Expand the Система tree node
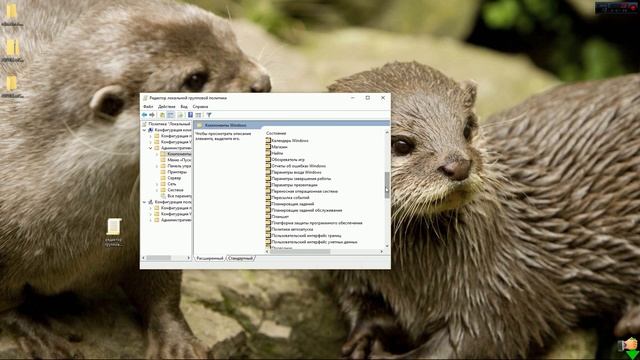Image resolution: width=640 pixels, height=360 pixels. point(157,190)
